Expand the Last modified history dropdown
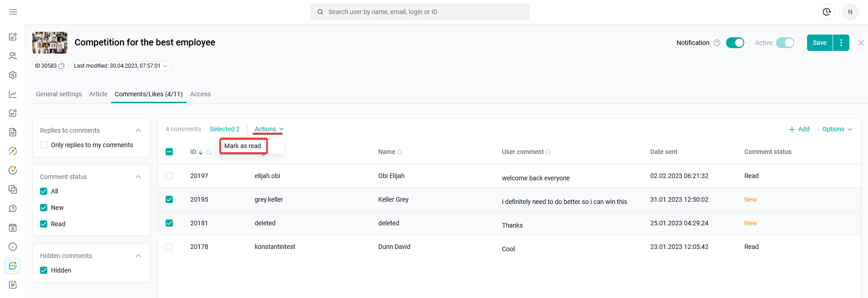 pyautogui.click(x=166, y=66)
